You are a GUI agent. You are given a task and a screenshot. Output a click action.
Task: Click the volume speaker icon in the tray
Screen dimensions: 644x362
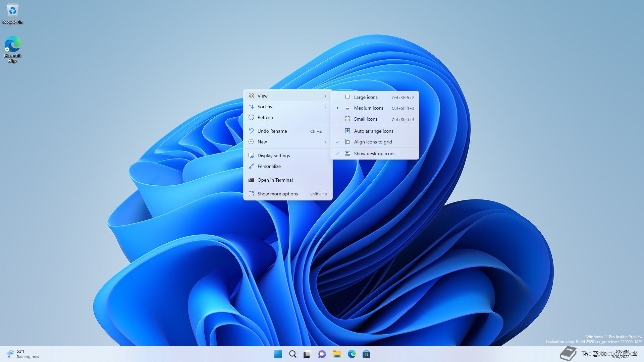click(603, 354)
